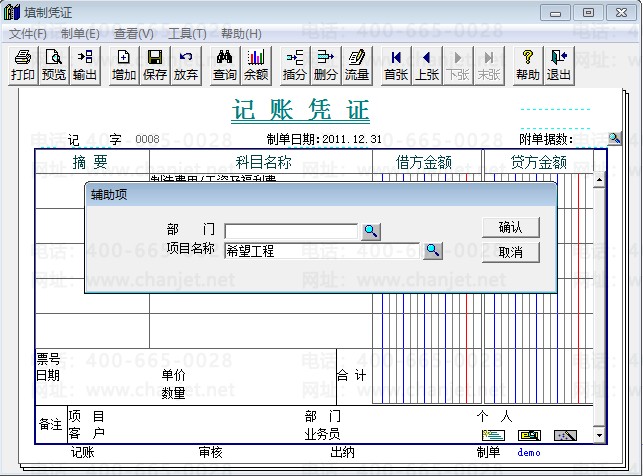This screenshot has width=643, height=476.
Task: Open the 帮助 help icon
Action: (x=528, y=65)
